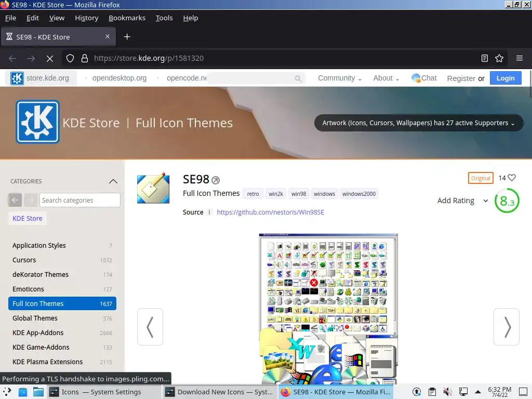Image resolution: width=532 pixels, height=399 pixels.
Task: Click the 8.3 rating score circle
Action: (x=507, y=201)
